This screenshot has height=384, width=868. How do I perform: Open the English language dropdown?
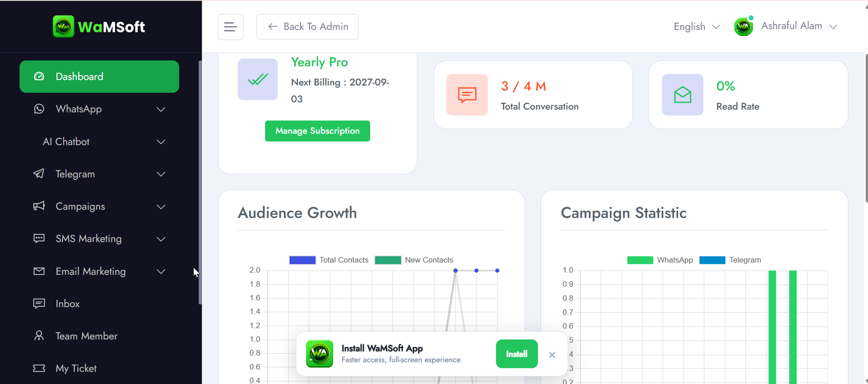click(x=697, y=27)
